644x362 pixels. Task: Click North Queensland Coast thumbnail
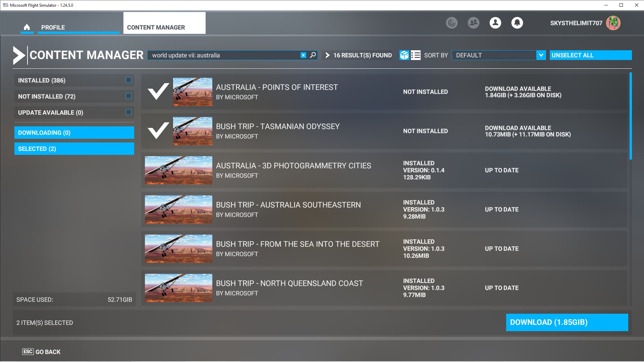(x=178, y=288)
